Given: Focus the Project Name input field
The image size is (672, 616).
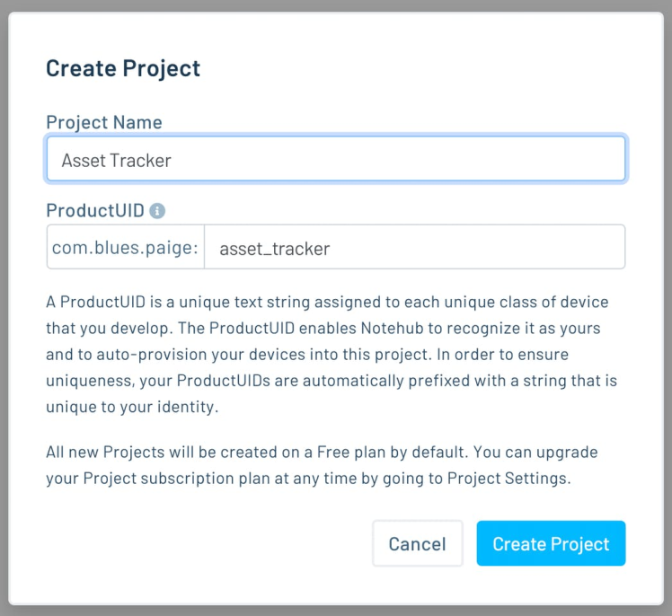Looking at the screenshot, I should (x=335, y=160).
